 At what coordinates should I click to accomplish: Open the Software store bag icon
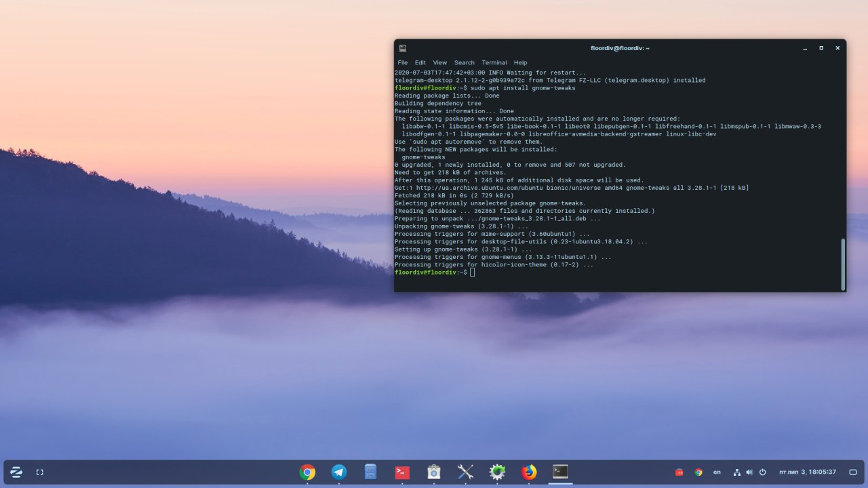coord(434,472)
